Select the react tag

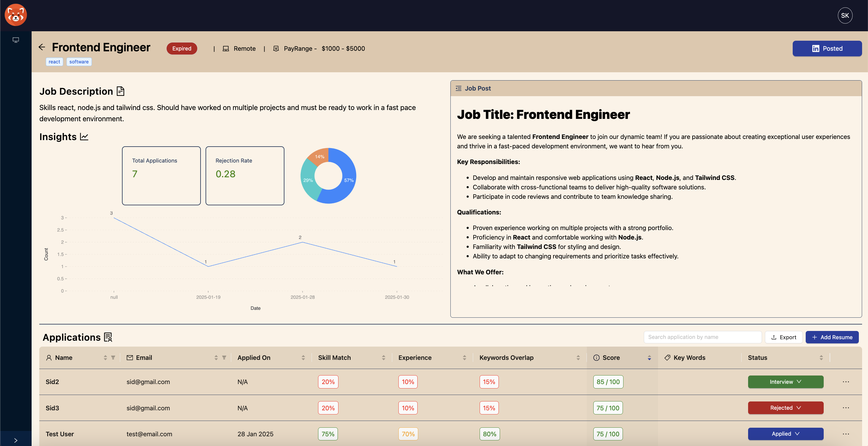[x=54, y=62]
